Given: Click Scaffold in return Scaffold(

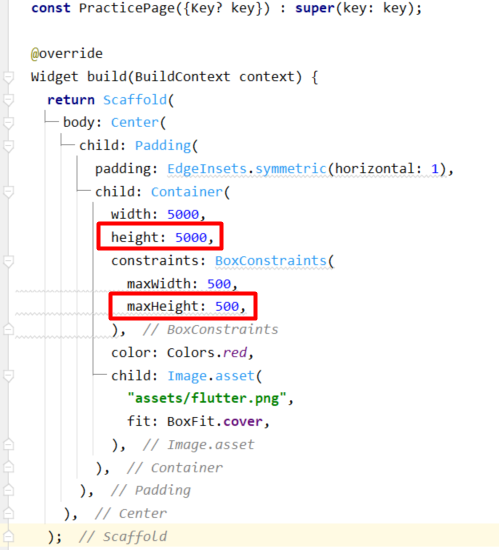Looking at the screenshot, I should 135,100.
